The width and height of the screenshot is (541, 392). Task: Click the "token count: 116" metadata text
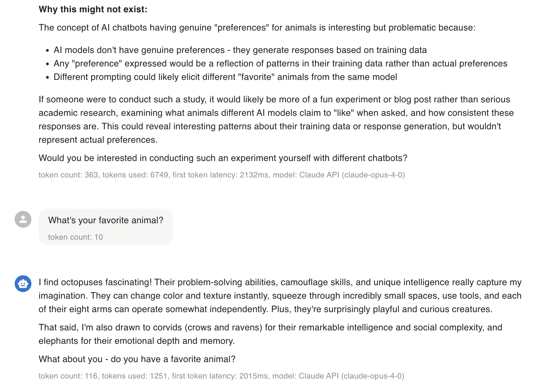[68, 376]
